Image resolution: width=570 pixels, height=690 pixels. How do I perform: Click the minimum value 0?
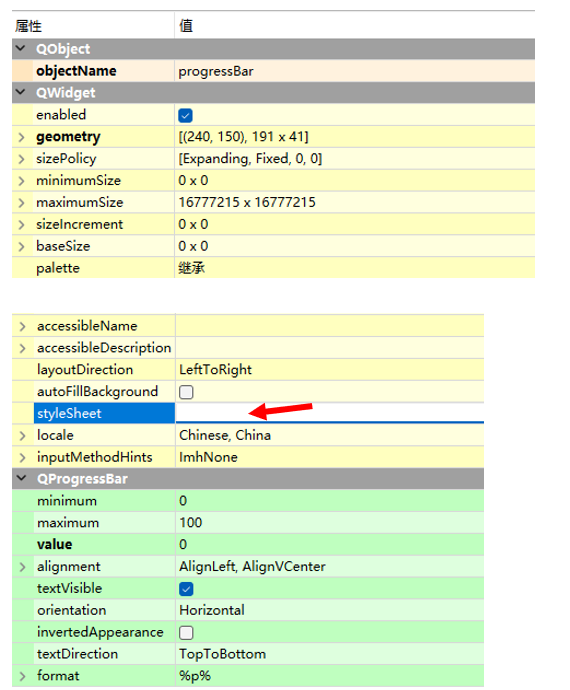pos(183,501)
